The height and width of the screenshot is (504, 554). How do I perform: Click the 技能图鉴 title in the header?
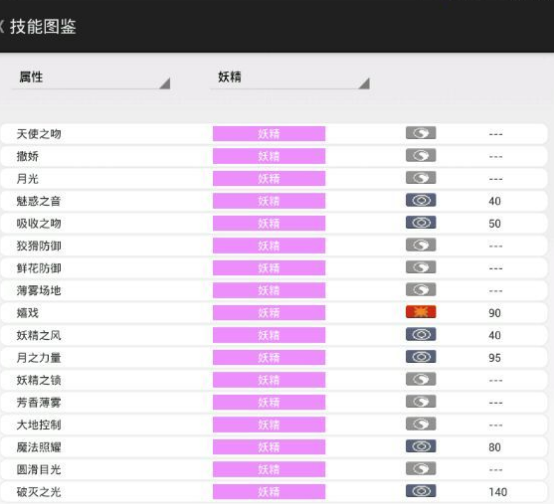coord(43,27)
